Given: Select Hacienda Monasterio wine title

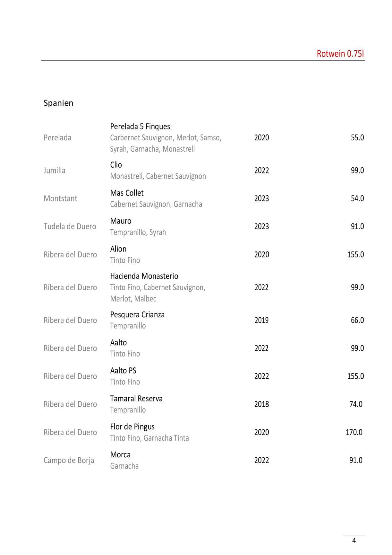Looking at the screenshot, I should point(144,276).
